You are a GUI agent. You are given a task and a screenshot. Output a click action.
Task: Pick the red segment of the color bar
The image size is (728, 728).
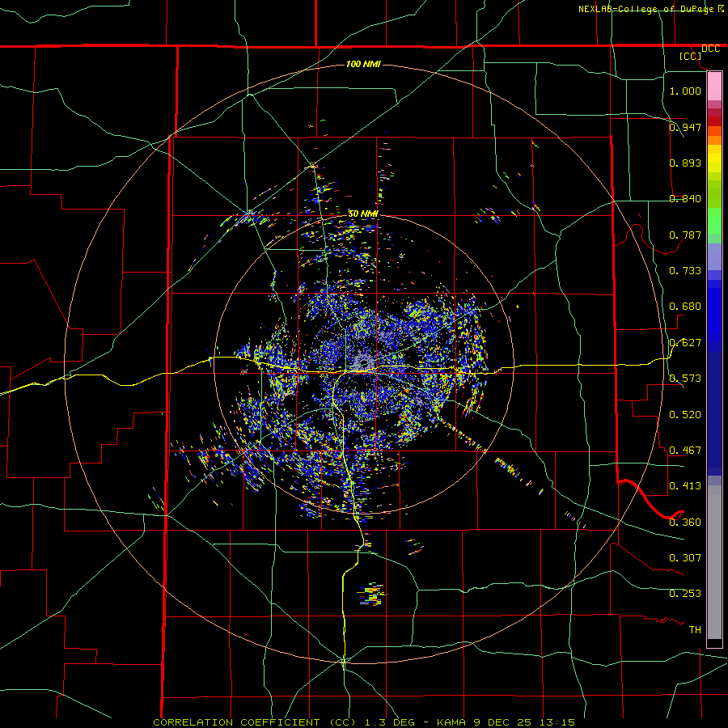click(x=714, y=121)
